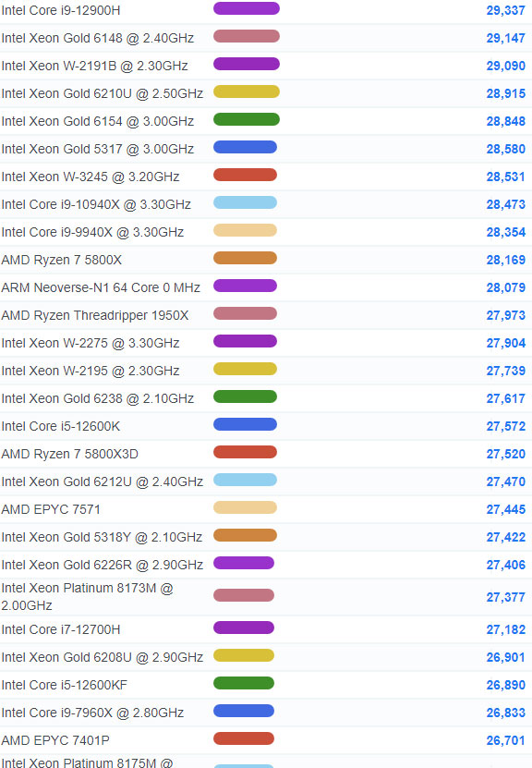Click the green bar for Xeon Gold 6154
Screen dimensions: 532x768
(x=247, y=119)
